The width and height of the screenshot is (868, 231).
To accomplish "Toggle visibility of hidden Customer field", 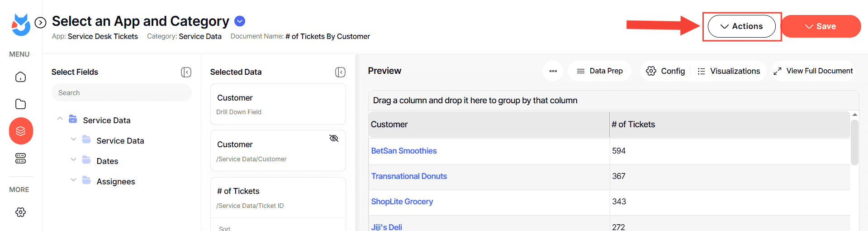I will (334, 138).
